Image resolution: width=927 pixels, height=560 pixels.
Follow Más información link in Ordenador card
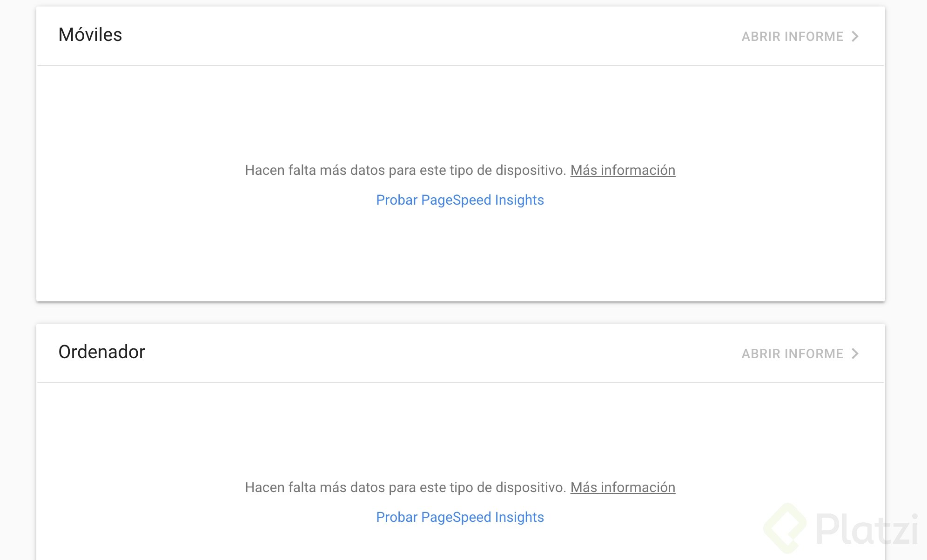tap(623, 487)
